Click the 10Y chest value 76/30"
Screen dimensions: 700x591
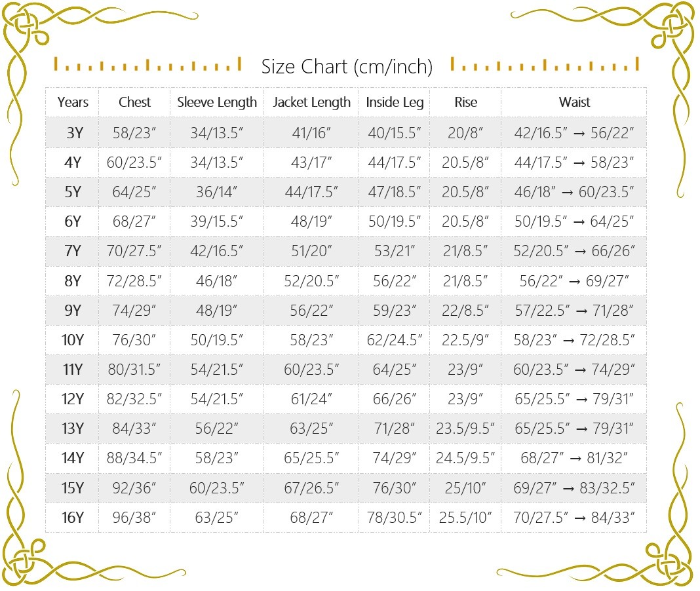click(x=134, y=340)
